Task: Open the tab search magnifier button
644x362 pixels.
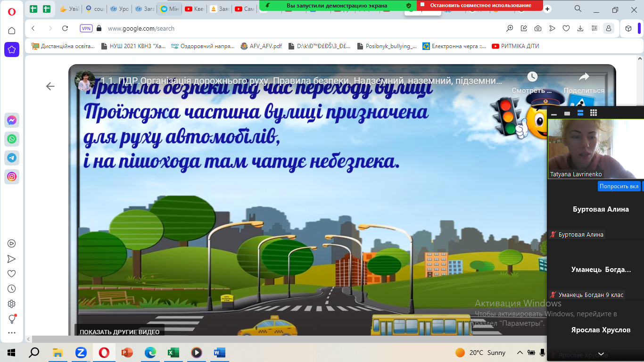Action: click(x=578, y=9)
